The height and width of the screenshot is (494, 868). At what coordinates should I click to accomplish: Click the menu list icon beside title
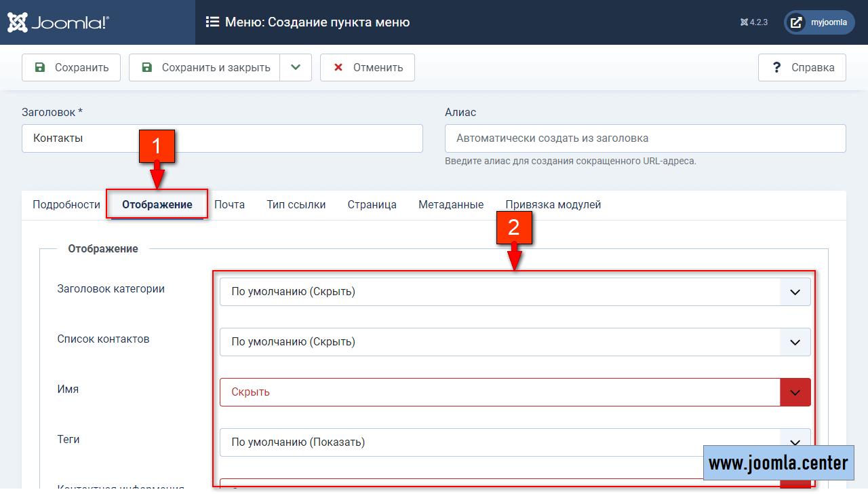212,22
